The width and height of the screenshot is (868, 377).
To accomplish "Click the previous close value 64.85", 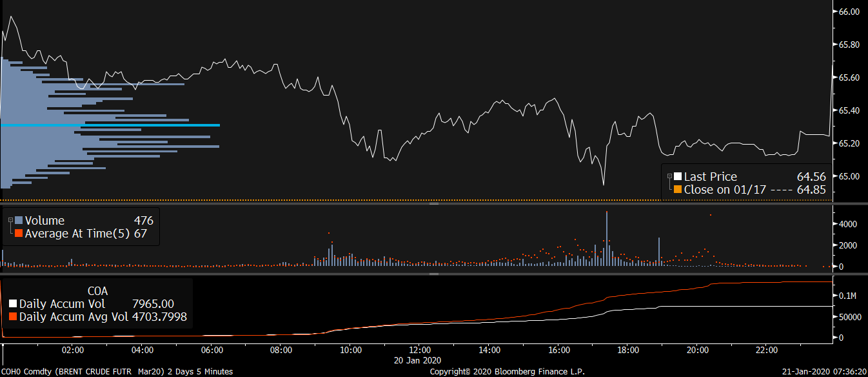I will click(x=811, y=190).
